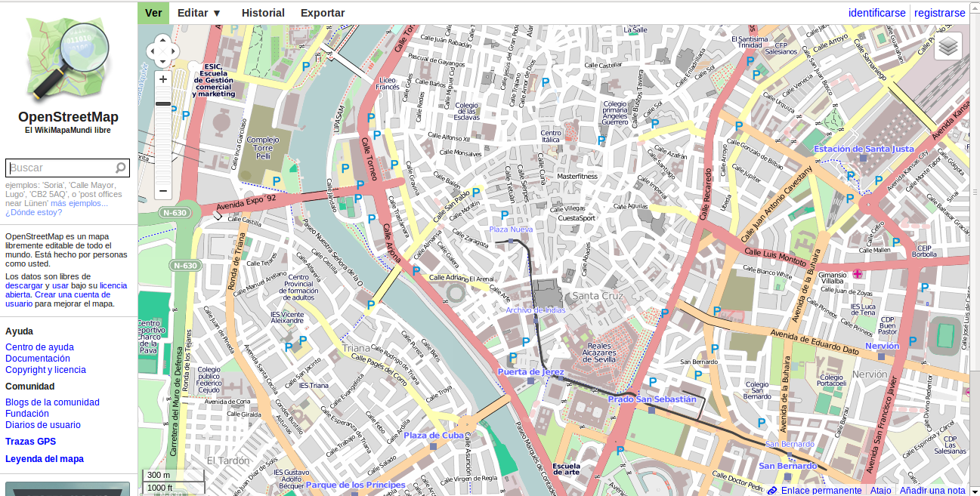
Task: Click the Estación de Santa Justa station marker
Action: (863, 159)
